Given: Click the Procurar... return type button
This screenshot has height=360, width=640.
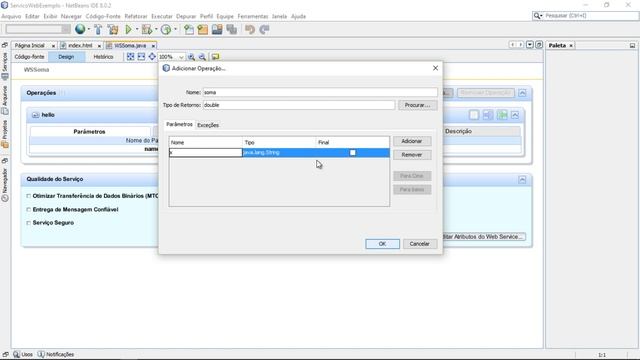Looking at the screenshot, I should click(418, 105).
